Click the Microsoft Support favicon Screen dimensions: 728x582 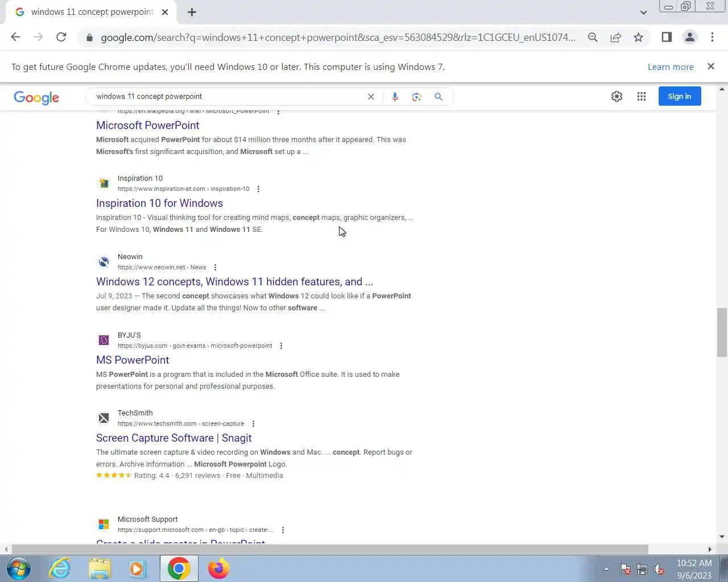click(x=104, y=524)
